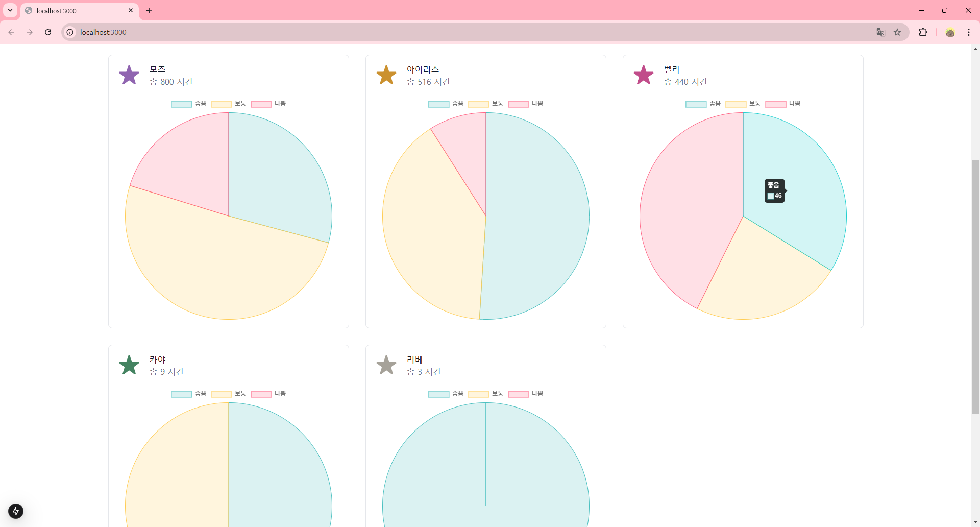
Task: Select the localhost:3000 tab
Action: (79, 11)
